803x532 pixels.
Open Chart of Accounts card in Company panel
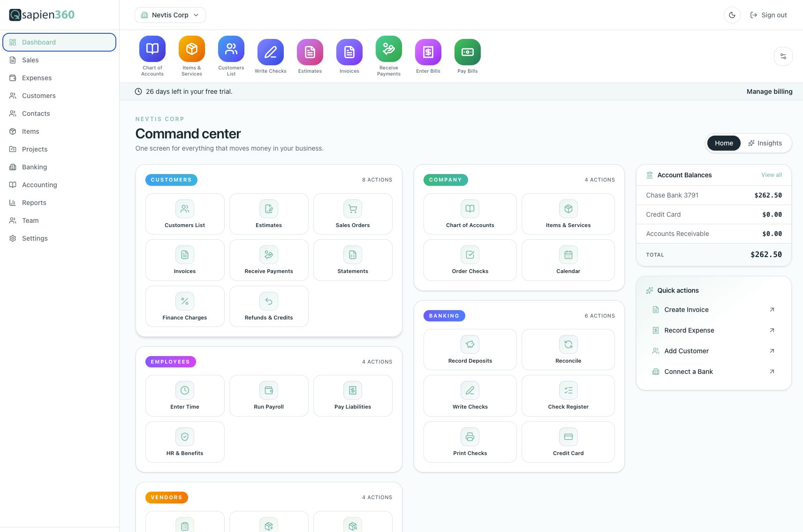pyautogui.click(x=470, y=214)
